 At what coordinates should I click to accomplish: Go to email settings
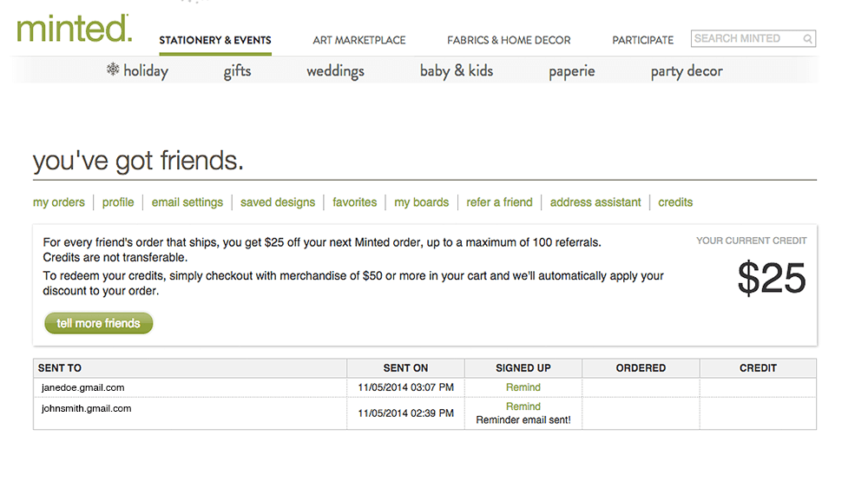tap(187, 202)
